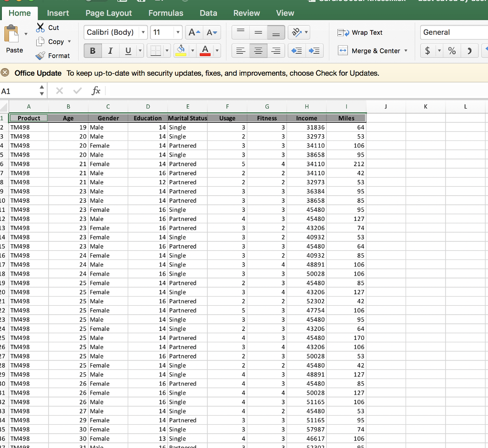488x448 pixels.
Task: Click Name Box stepper arrows
Action: pyautogui.click(x=42, y=90)
